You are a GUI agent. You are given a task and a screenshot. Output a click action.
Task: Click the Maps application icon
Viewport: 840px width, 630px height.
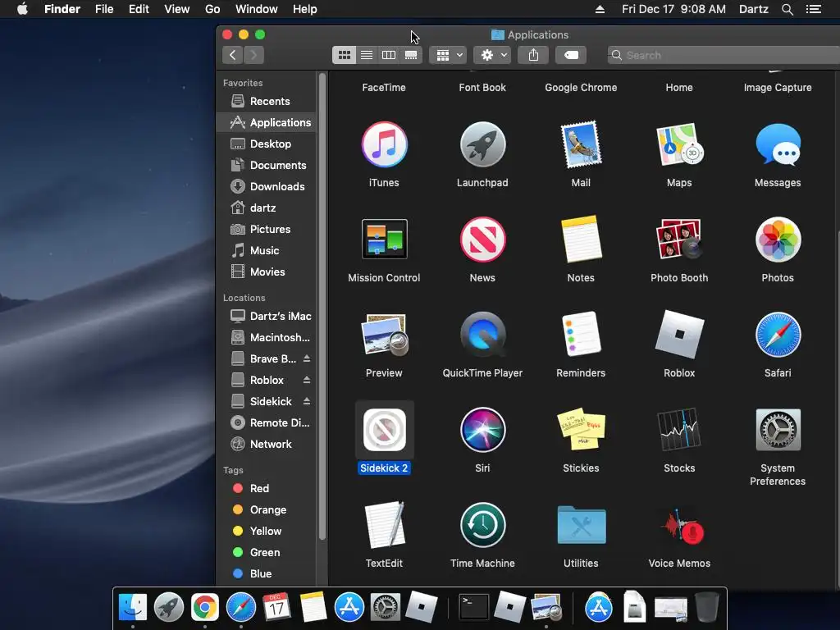[x=679, y=144]
